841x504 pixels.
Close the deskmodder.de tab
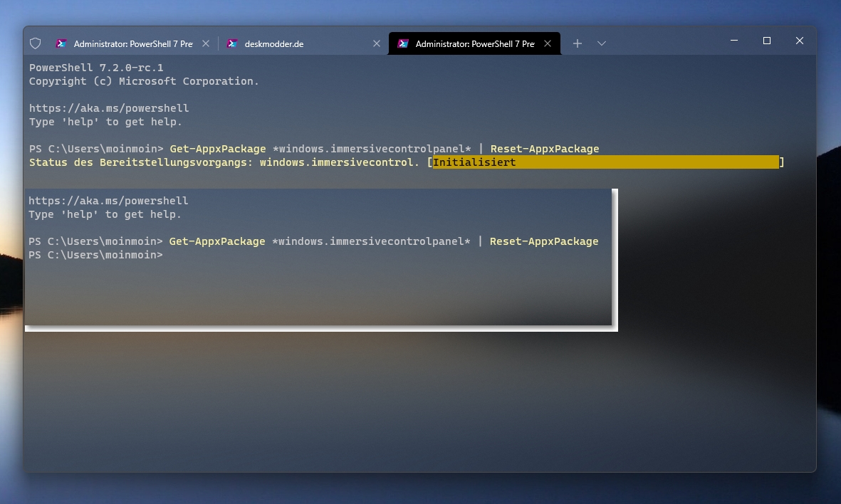[377, 43]
